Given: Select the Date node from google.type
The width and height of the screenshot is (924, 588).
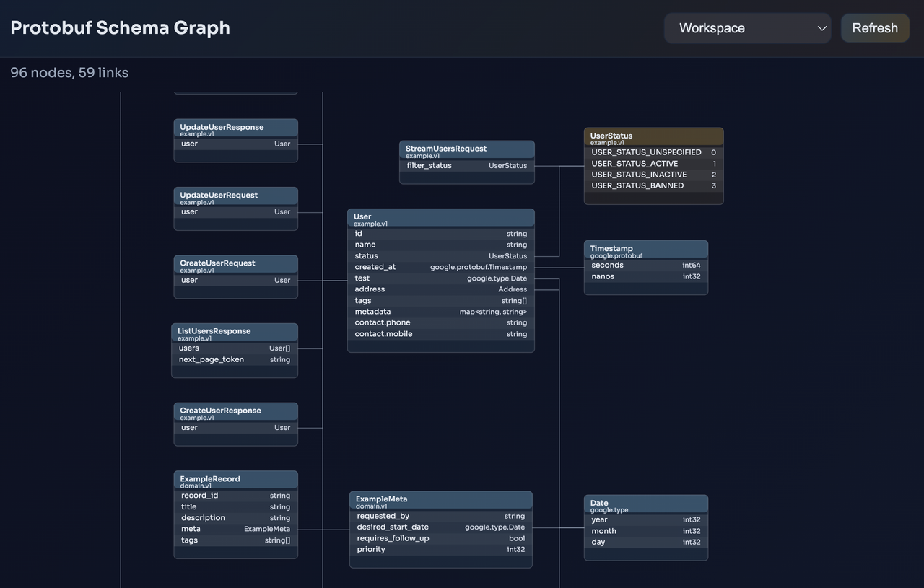Looking at the screenshot, I should pyautogui.click(x=645, y=504).
